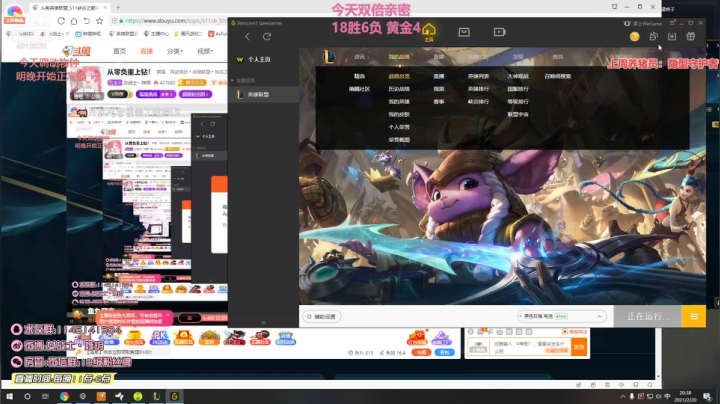Select 战绩总览 in dropdown menu
This screenshot has height=404, width=720.
tap(399, 76)
